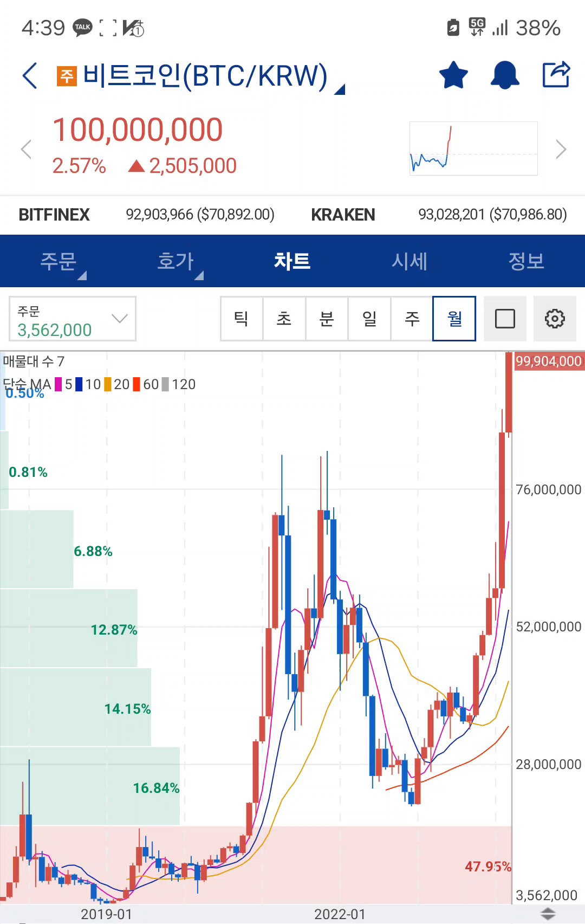585x924 pixels.
Task: Tap the current price 100,000,000
Action: pyautogui.click(x=138, y=130)
